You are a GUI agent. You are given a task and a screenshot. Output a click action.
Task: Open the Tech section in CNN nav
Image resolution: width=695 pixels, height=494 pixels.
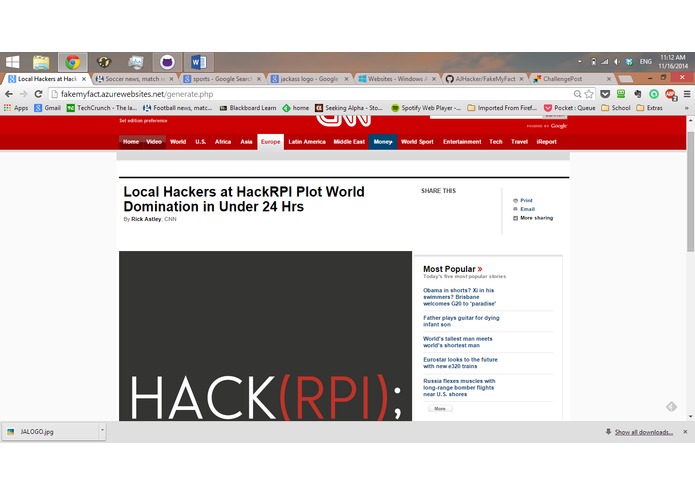coord(496,142)
